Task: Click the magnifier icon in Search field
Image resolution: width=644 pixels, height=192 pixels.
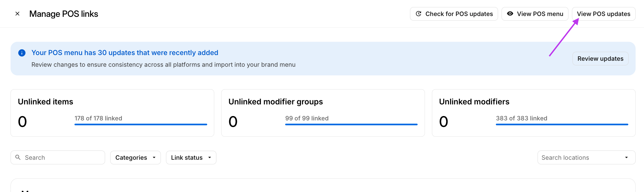Action: click(x=18, y=157)
